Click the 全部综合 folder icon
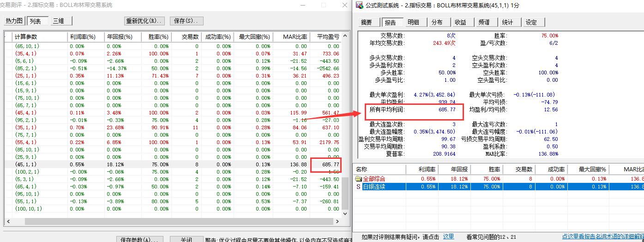 pyautogui.click(x=358, y=179)
